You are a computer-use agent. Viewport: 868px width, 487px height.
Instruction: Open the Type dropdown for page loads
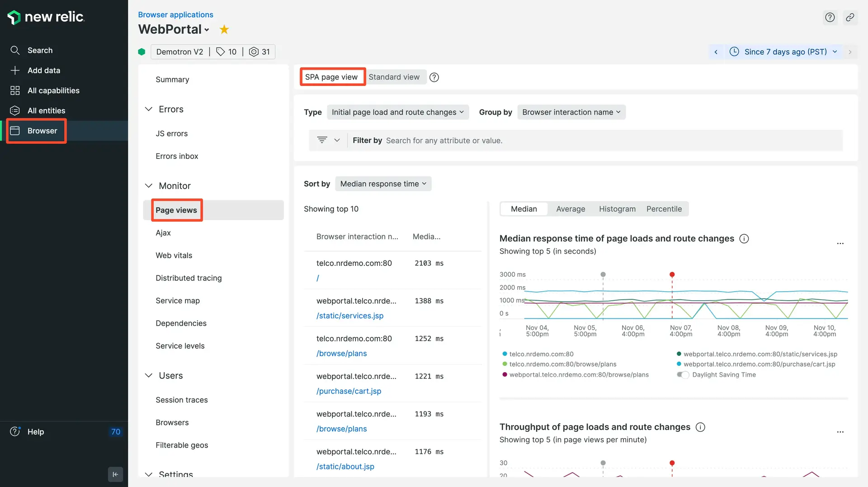pos(397,112)
